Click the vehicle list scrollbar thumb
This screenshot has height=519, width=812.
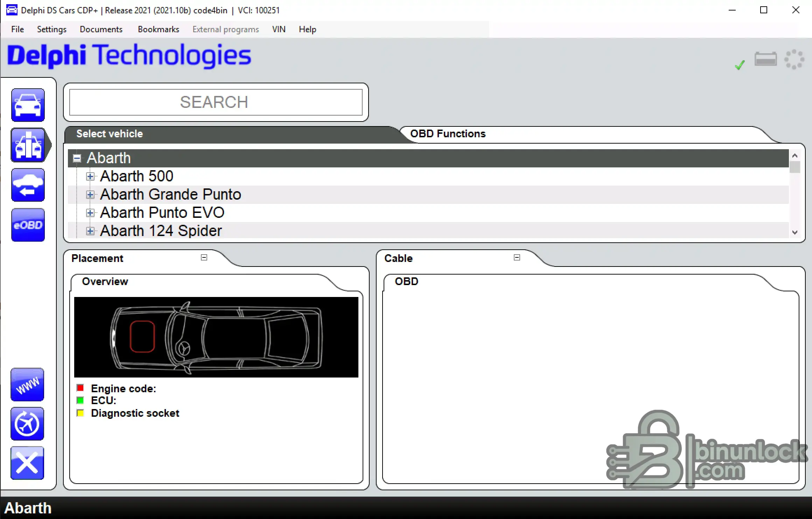pyautogui.click(x=795, y=167)
